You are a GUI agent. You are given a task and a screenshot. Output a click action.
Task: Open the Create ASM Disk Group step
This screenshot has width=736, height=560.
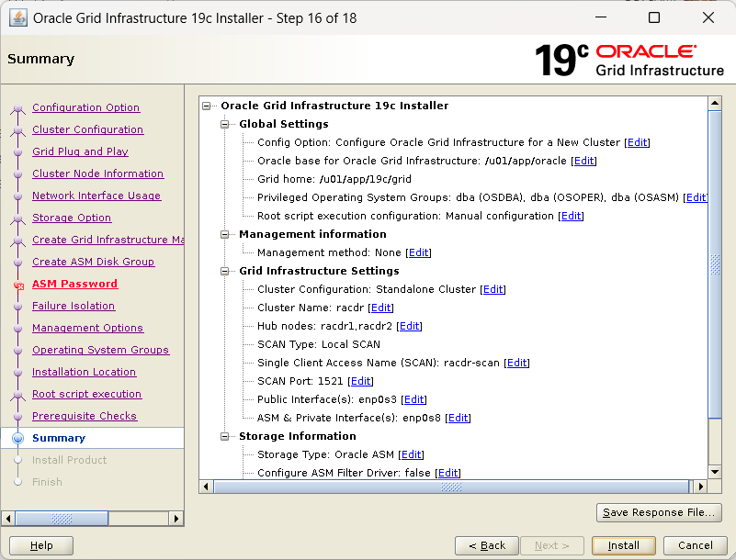93,262
